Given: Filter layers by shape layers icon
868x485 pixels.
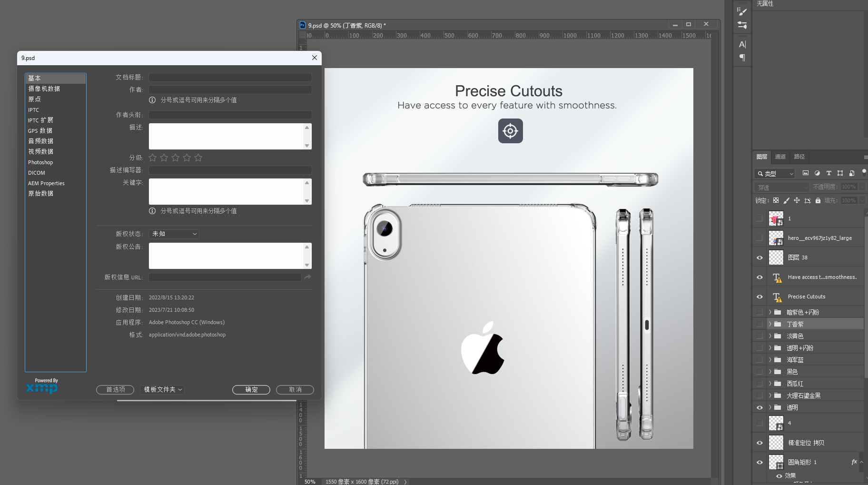Looking at the screenshot, I should [x=840, y=173].
